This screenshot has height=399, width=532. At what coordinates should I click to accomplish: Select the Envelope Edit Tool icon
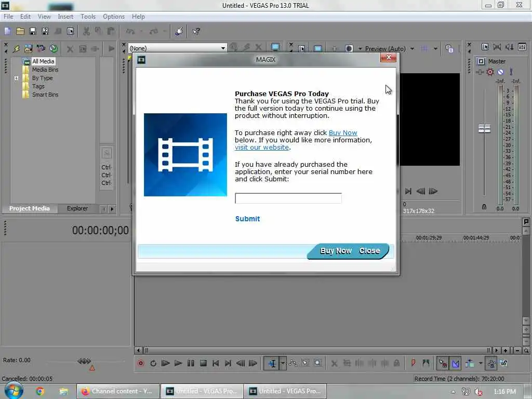click(x=293, y=363)
